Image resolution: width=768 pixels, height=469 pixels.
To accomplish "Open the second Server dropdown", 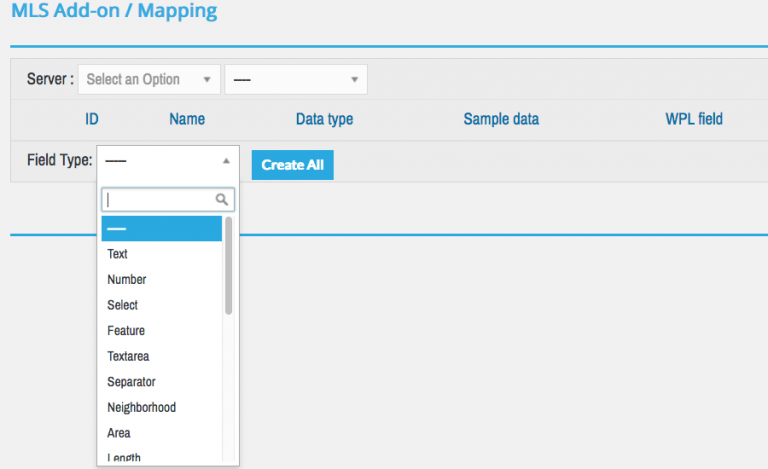I will point(296,79).
